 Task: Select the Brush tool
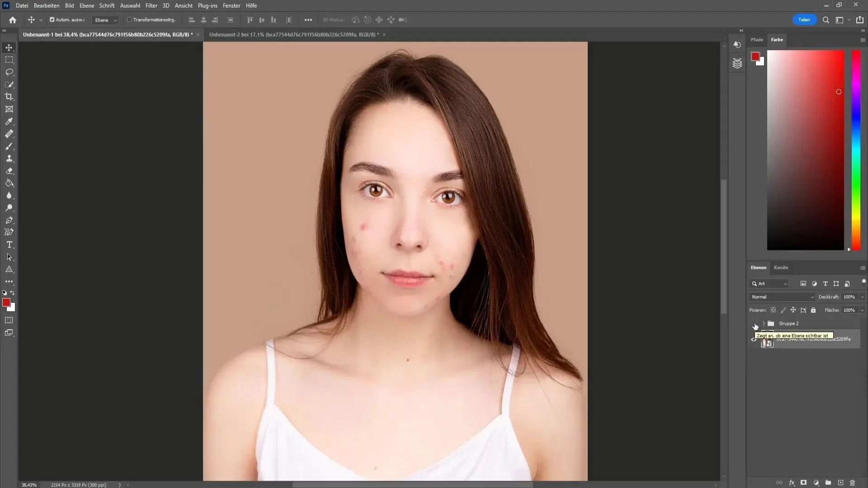[9, 146]
